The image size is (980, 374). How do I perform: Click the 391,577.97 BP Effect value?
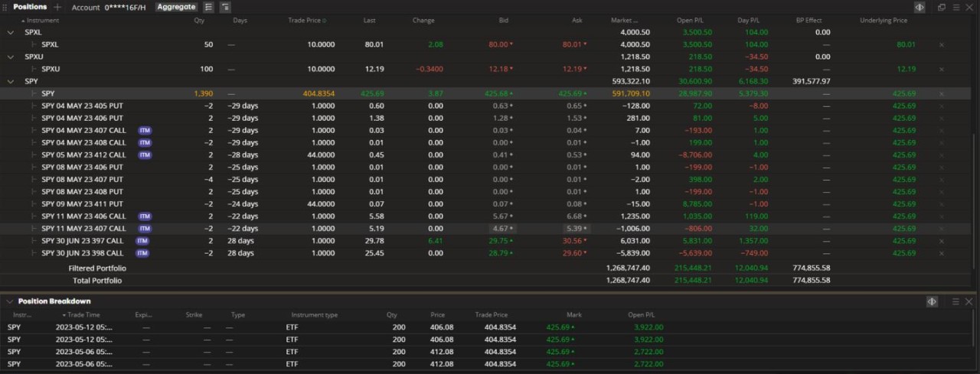[811, 82]
